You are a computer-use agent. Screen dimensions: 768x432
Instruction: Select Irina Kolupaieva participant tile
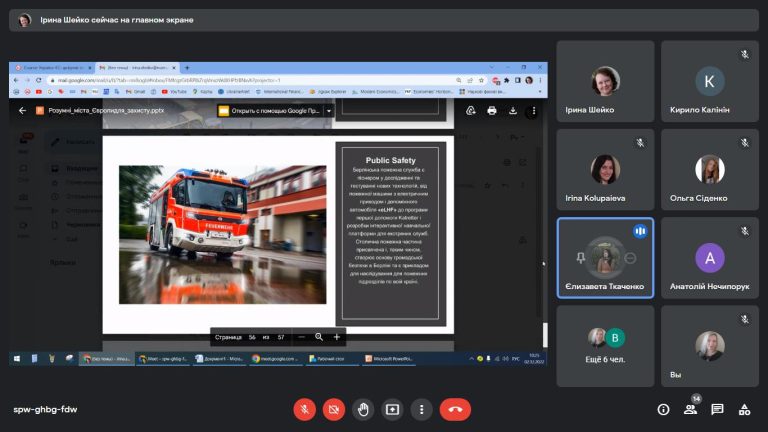coord(605,169)
